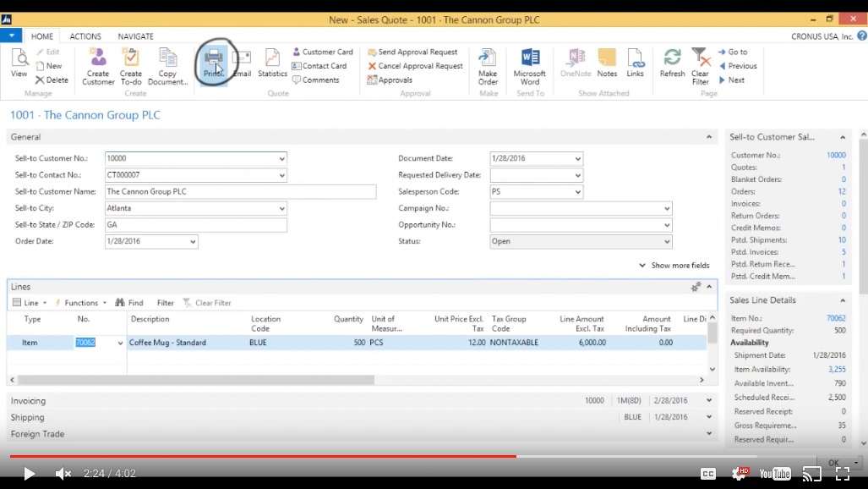868x489 pixels.
Task: Open Item Availability 3,255 link
Action: [x=837, y=369]
